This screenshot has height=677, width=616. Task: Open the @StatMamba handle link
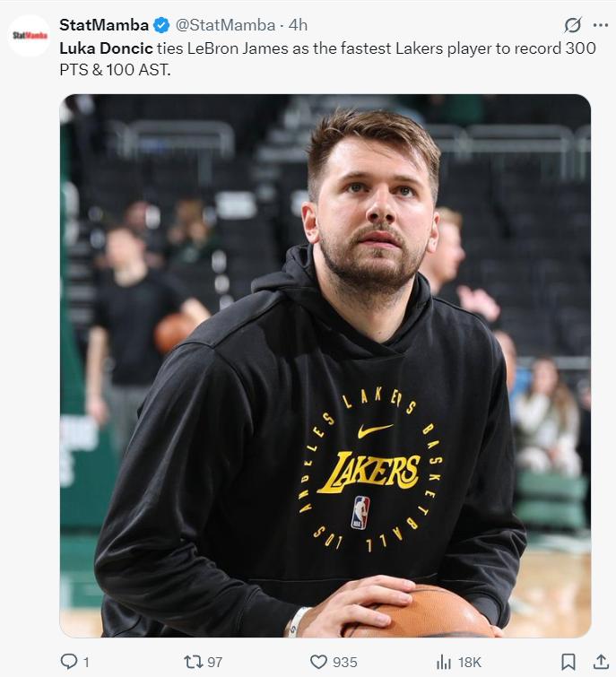(x=225, y=25)
